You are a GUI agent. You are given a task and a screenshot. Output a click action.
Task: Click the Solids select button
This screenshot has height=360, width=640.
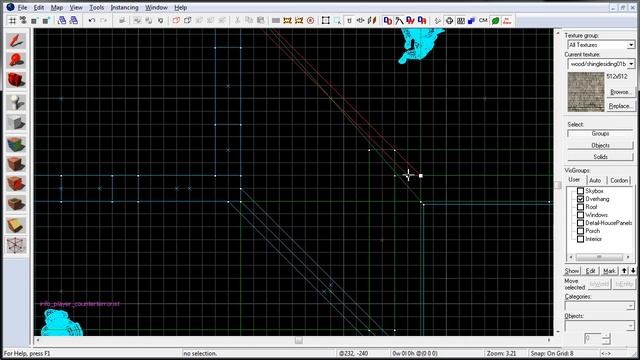(x=600, y=157)
